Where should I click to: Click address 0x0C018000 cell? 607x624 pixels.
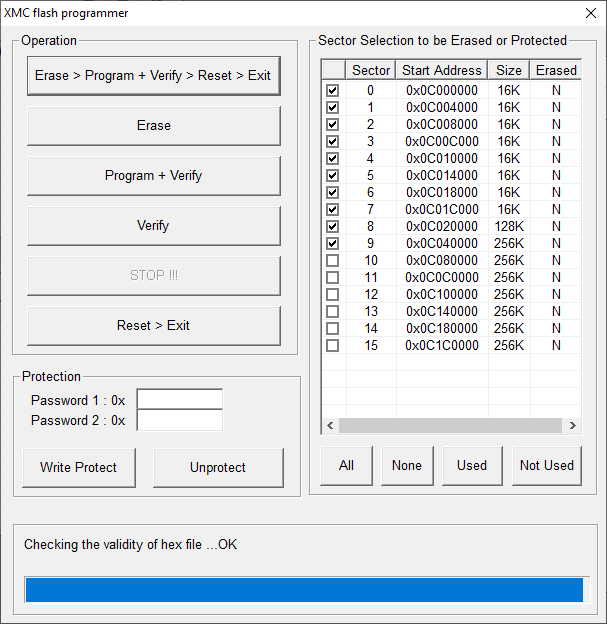[442, 193]
